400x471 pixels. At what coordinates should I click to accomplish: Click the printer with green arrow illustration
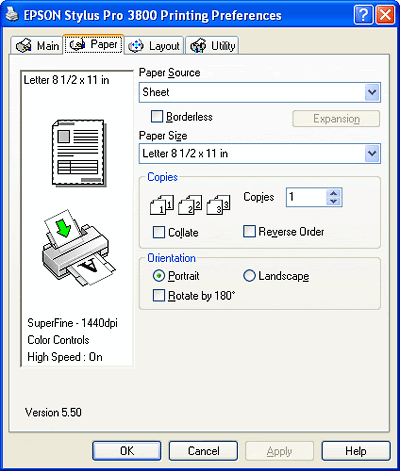[79, 248]
